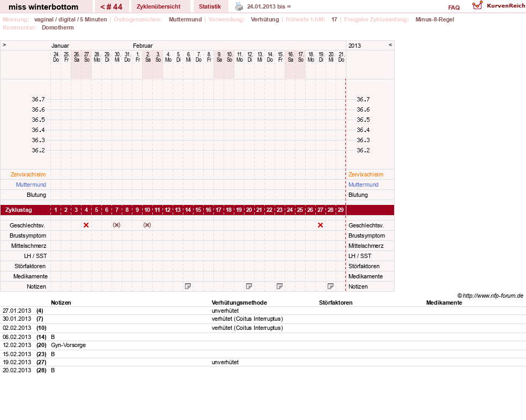
Task: Click the right orange Zervixschleim label
Action: pyautogui.click(x=366, y=174)
